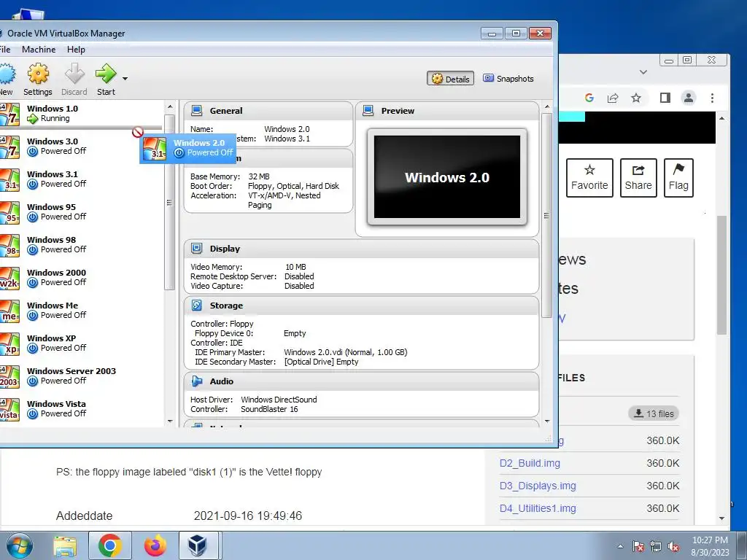This screenshot has height=560, width=747.
Task: Open File Explorer from taskbar
Action: (65, 545)
